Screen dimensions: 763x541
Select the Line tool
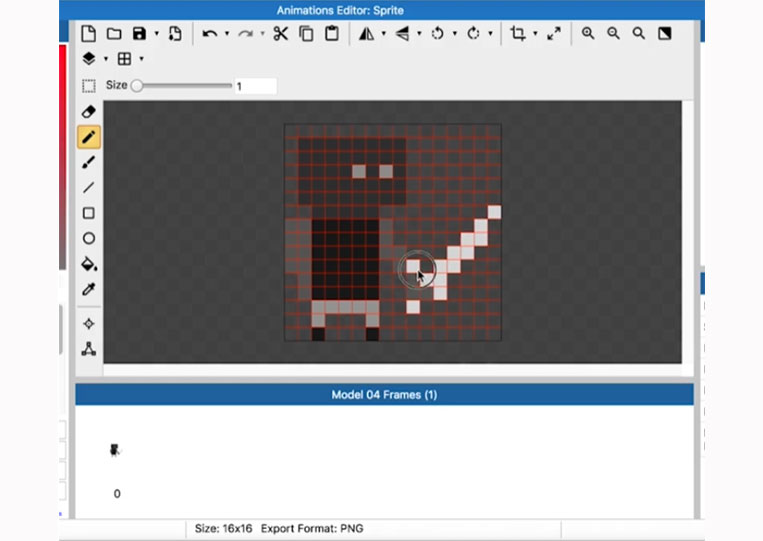coord(89,188)
